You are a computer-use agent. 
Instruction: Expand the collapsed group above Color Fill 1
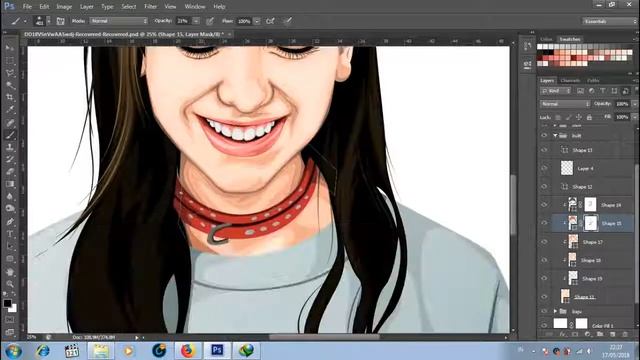[x=555, y=311]
